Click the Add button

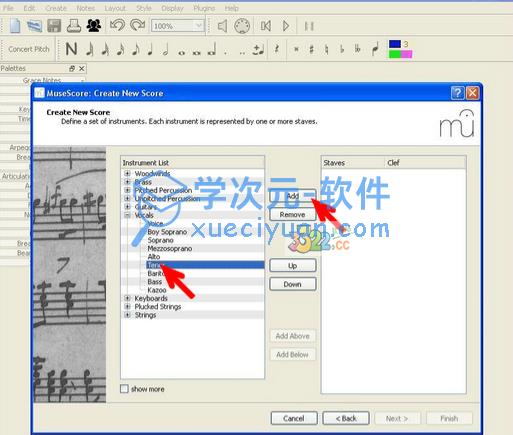coord(293,196)
